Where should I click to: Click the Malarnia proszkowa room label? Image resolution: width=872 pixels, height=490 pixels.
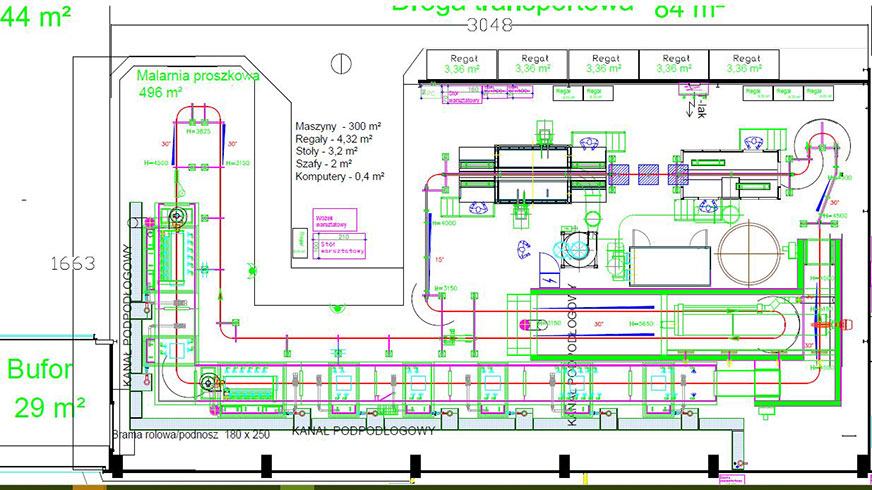198,75
